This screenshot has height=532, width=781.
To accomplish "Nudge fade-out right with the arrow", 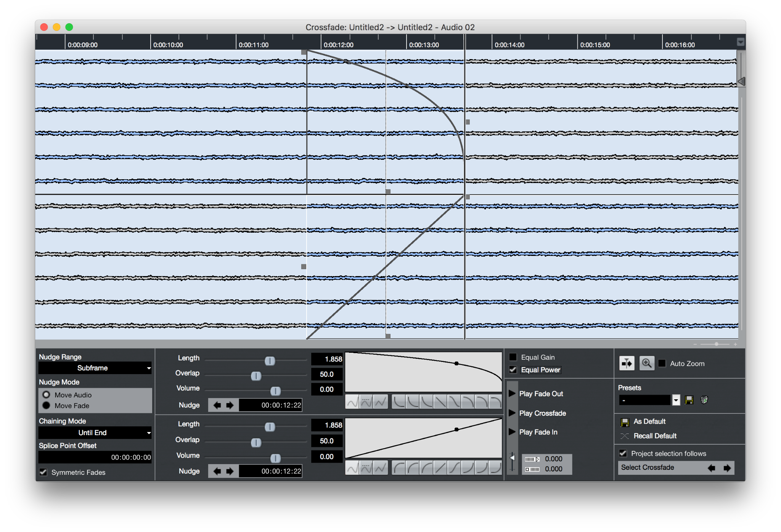I will coord(230,405).
